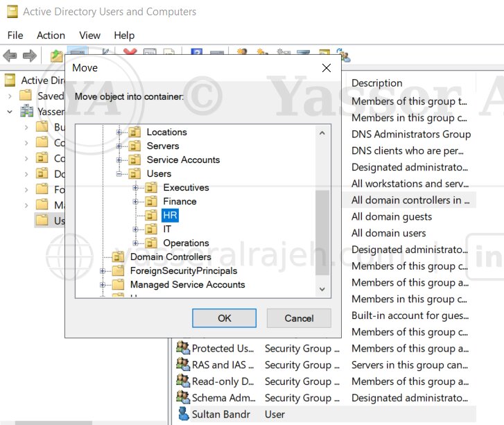Screen dimensions: 504x425
Task: Expand the IT node
Action: 135,229
